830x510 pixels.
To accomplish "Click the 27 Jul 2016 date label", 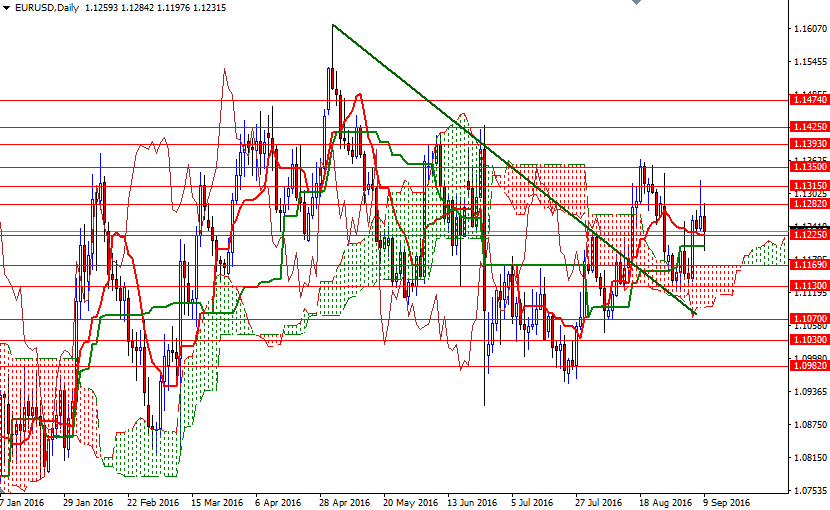I will pos(599,502).
